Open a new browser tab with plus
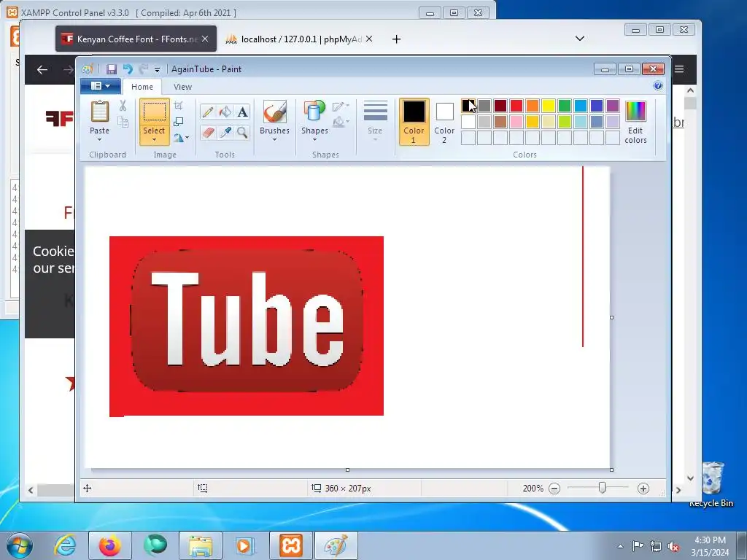Image resolution: width=747 pixels, height=560 pixels. click(x=396, y=39)
